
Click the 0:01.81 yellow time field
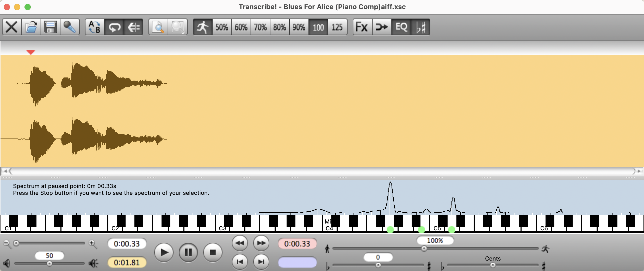tap(127, 262)
